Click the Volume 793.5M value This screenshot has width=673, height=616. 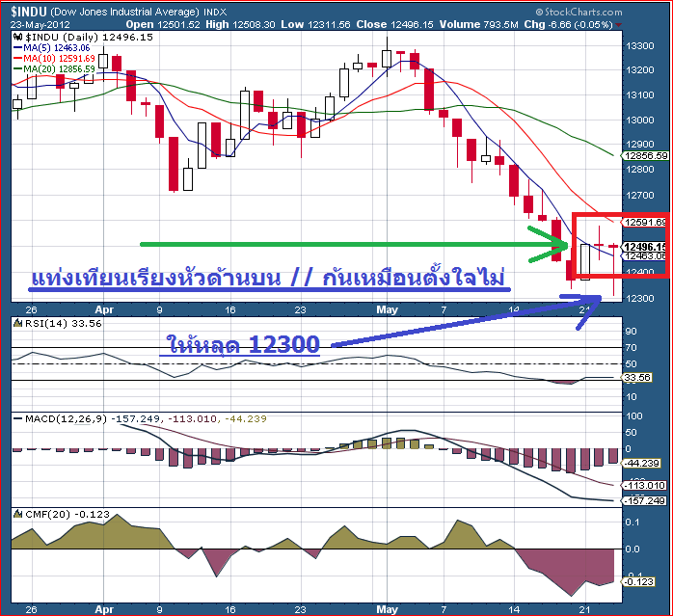pos(478,24)
